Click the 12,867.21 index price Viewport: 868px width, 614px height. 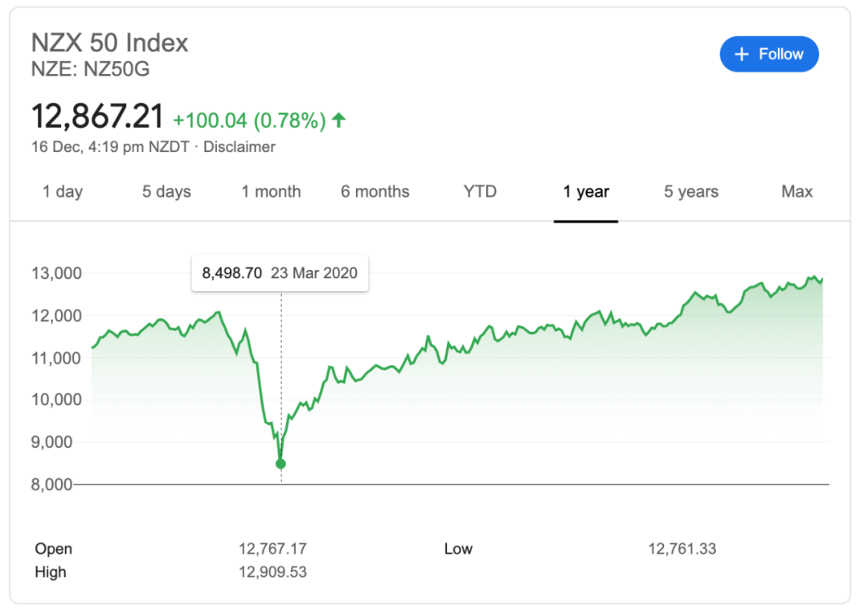click(97, 117)
